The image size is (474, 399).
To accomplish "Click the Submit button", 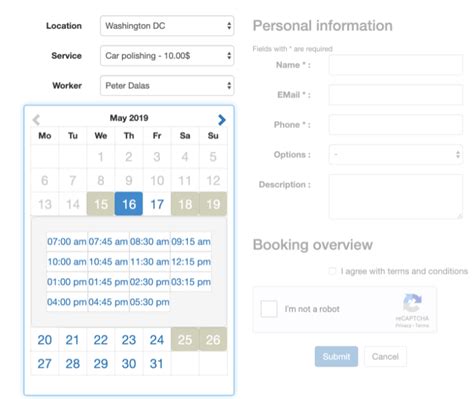I will tap(336, 356).
